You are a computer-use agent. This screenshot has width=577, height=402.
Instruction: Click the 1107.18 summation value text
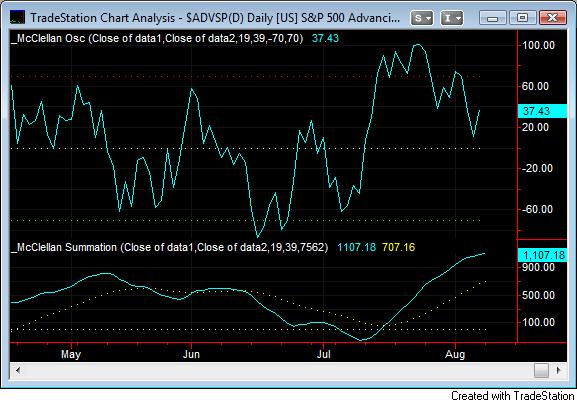tap(357, 247)
